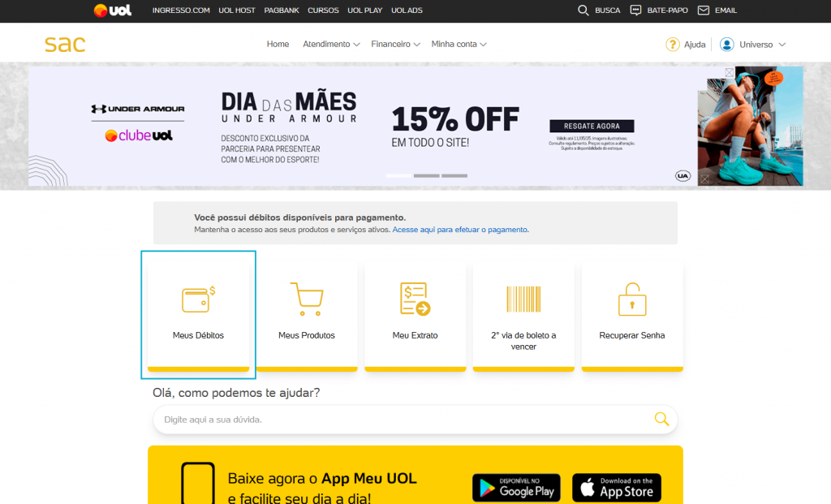This screenshot has height=504, width=831.
Task: Click the yellow SAC logo
Action: click(x=65, y=44)
